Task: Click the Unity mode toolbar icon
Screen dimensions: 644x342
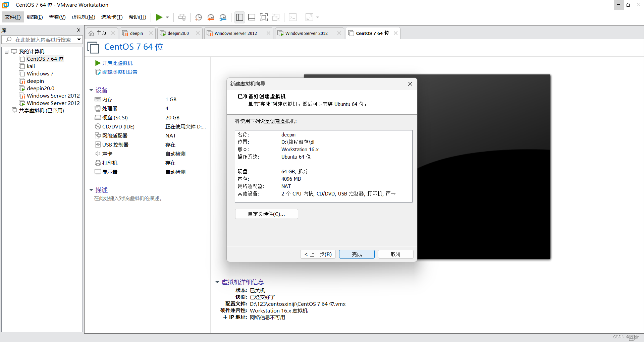Action: click(276, 17)
